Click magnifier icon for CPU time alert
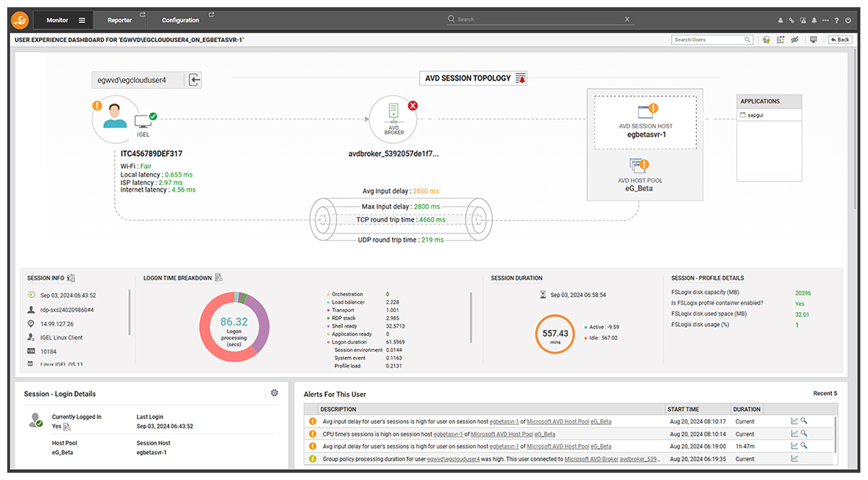868x480 pixels. click(x=804, y=434)
